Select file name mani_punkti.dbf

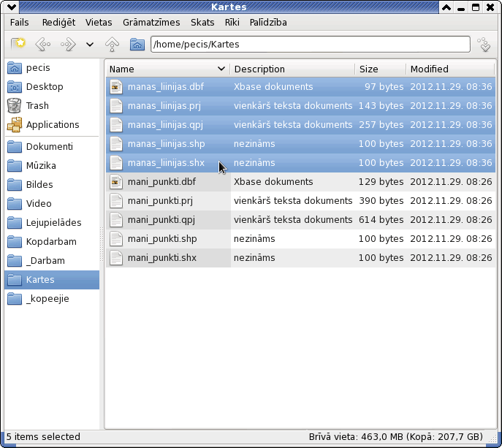click(x=161, y=182)
